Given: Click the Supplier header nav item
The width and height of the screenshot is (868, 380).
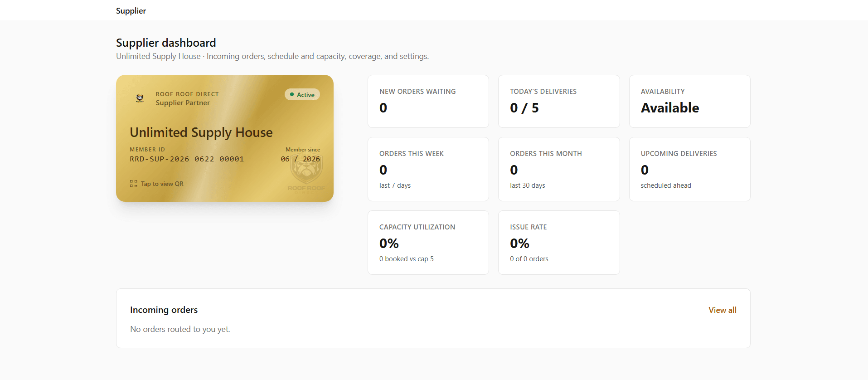Looking at the screenshot, I should (131, 10).
